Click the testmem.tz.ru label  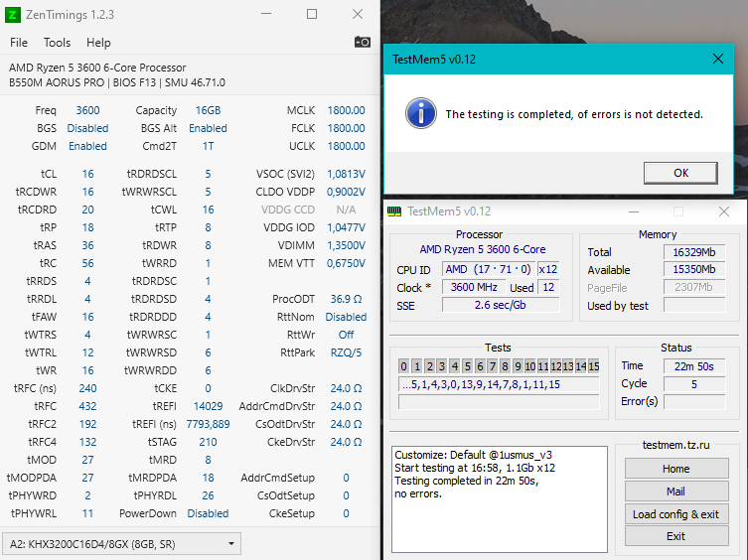pos(675,445)
